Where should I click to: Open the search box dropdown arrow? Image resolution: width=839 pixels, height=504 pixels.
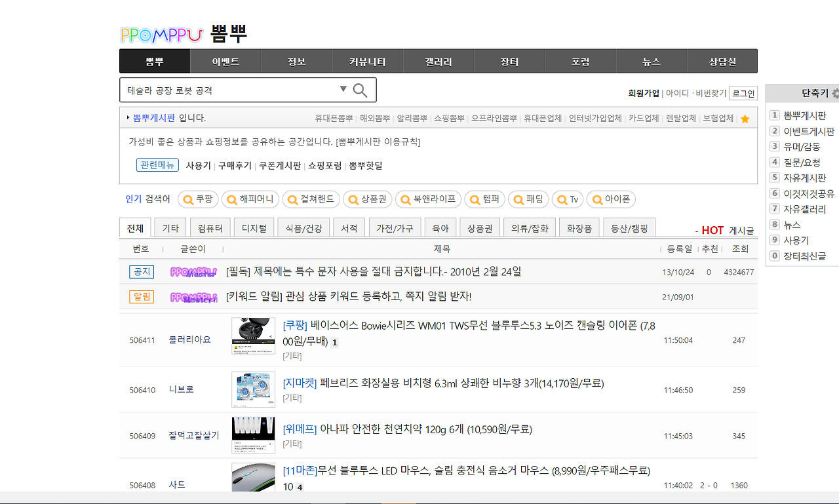(x=343, y=89)
